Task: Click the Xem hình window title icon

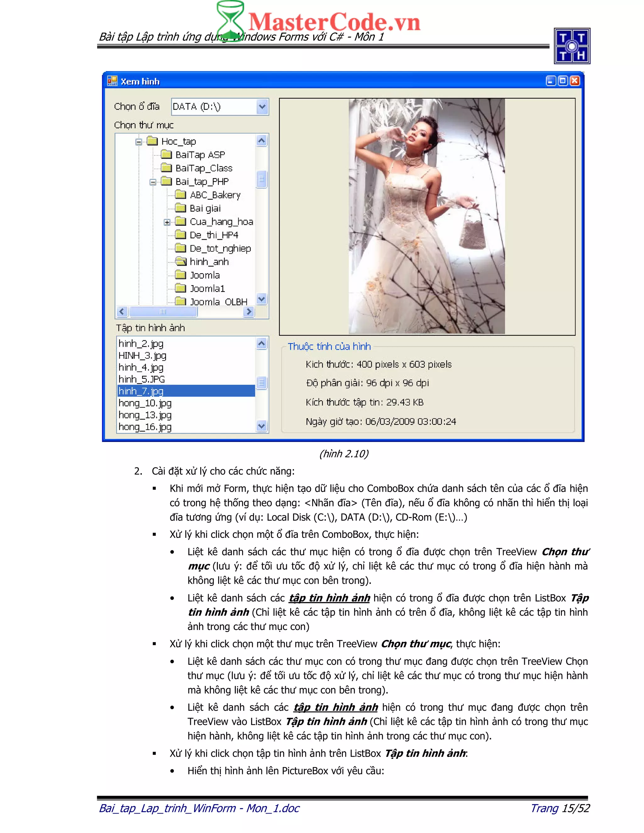Action: point(112,81)
